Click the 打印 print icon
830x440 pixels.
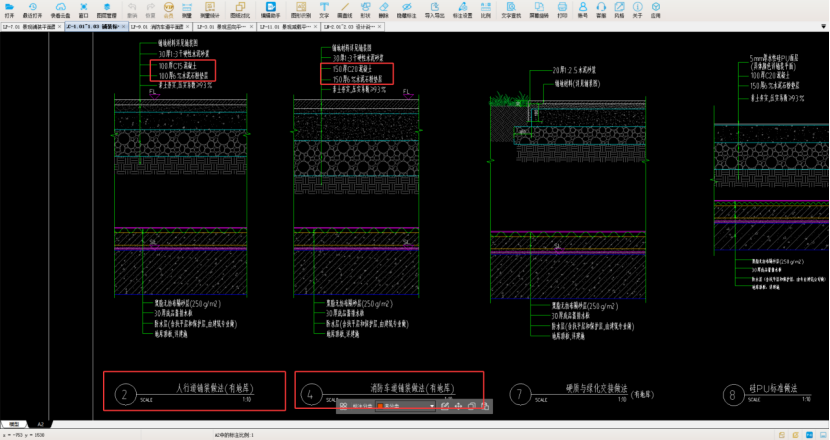[x=564, y=9]
